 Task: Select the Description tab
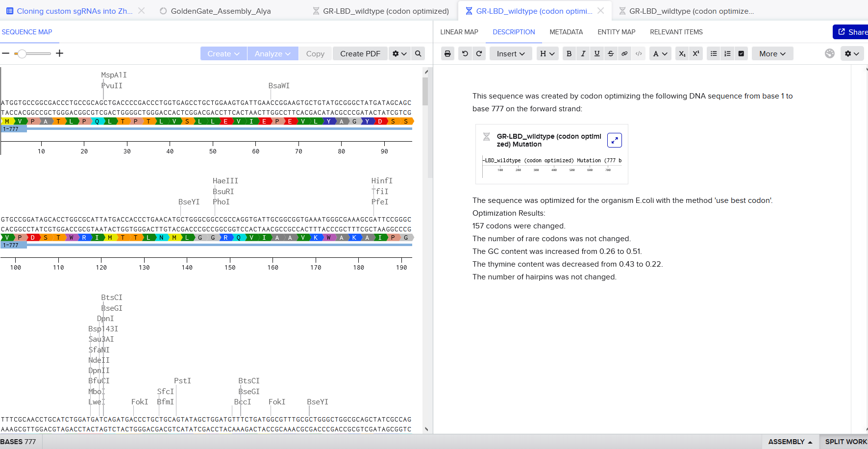coord(514,32)
